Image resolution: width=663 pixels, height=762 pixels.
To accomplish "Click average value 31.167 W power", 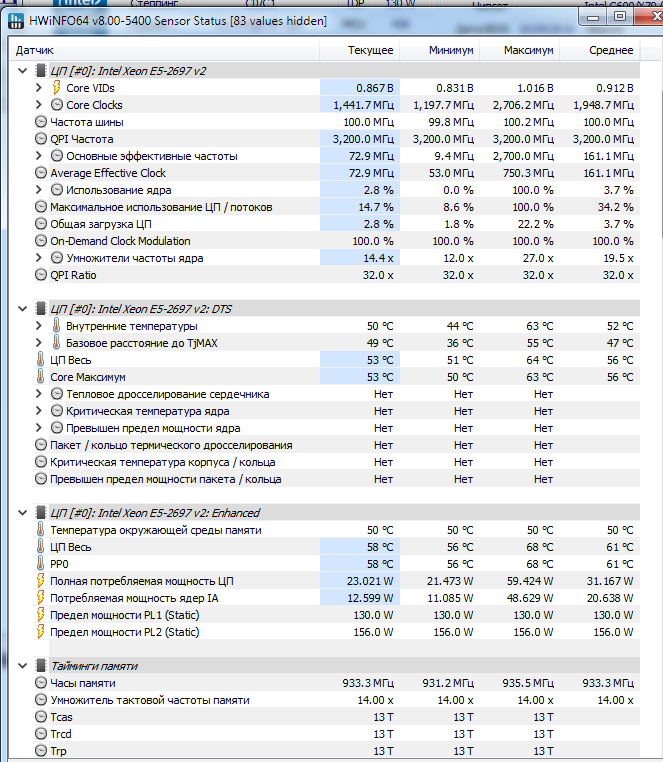I will coord(610,581).
